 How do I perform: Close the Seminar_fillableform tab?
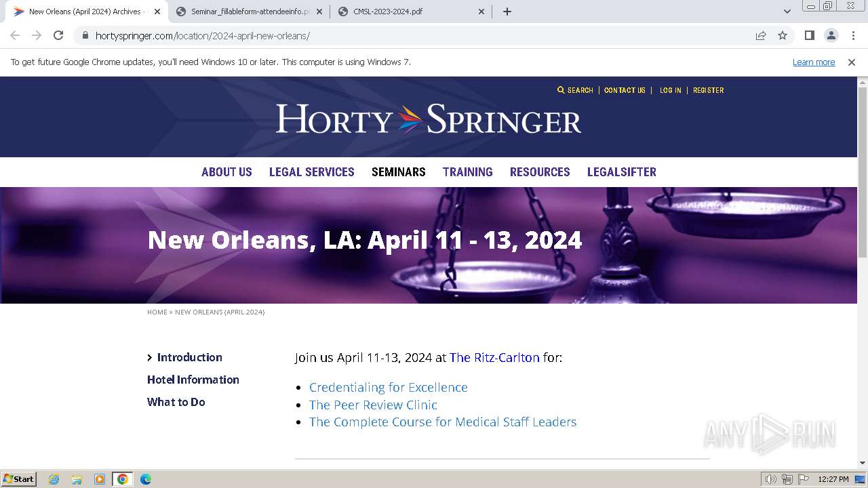pos(319,12)
